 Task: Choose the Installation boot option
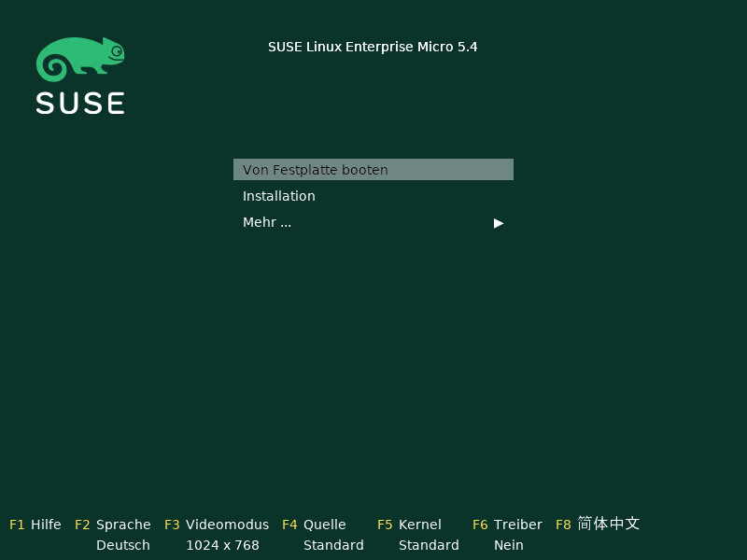point(279,196)
